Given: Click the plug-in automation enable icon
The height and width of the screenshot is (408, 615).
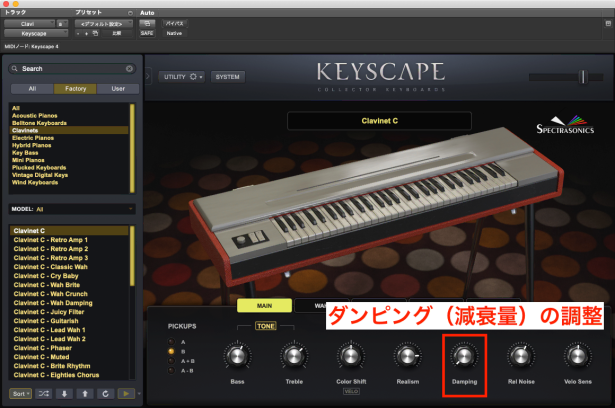Looking at the screenshot, I should point(147,24).
